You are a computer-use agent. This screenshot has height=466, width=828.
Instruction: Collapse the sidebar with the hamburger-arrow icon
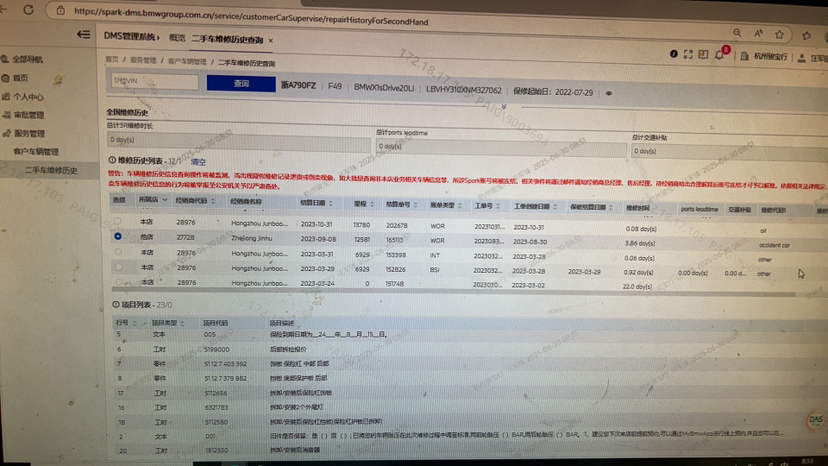(83, 35)
